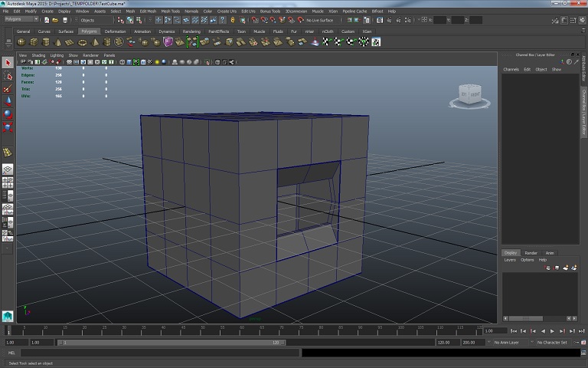Click the green-bracketed shelf tool icon

pos(192,42)
